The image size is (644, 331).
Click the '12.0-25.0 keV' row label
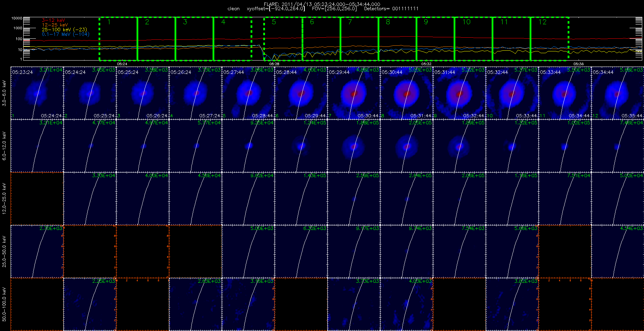pyautogui.click(x=4, y=199)
